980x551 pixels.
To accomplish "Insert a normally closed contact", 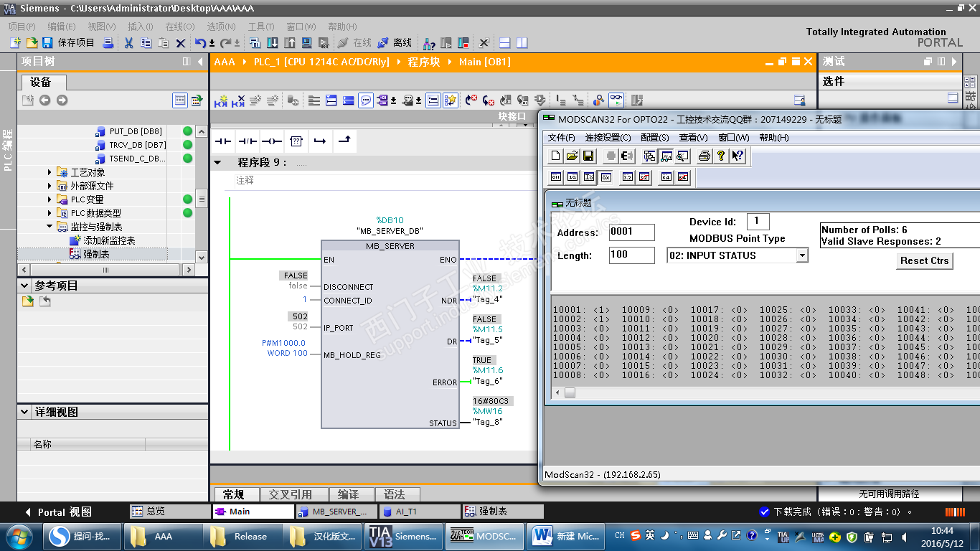I will (248, 141).
